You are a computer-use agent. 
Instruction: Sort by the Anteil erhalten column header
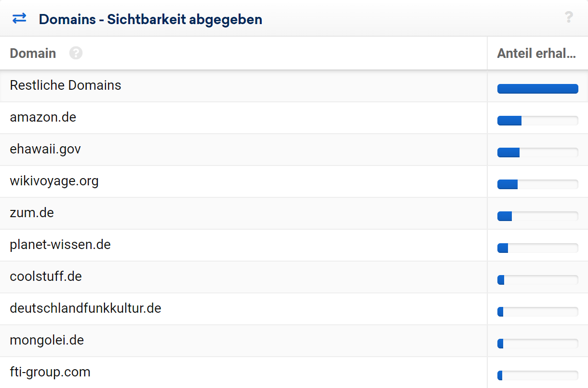pyautogui.click(x=536, y=53)
